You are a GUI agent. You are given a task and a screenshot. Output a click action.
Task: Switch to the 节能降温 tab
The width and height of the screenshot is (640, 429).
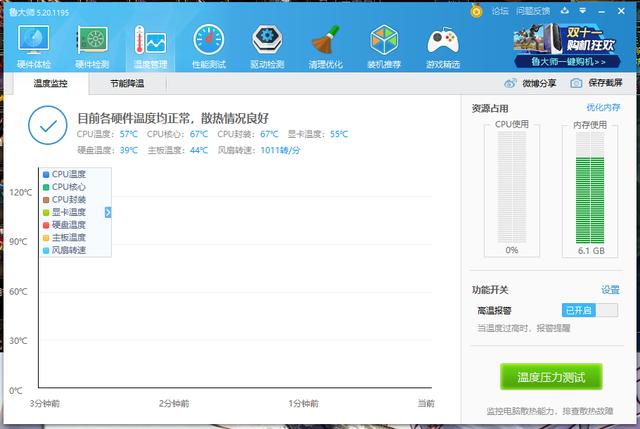tap(127, 84)
